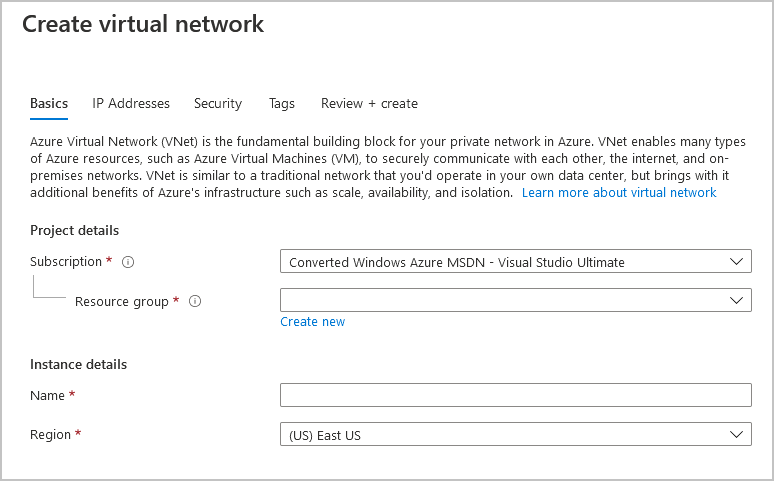
Task: Open the Subscription dropdown
Action: pyautogui.click(x=515, y=261)
